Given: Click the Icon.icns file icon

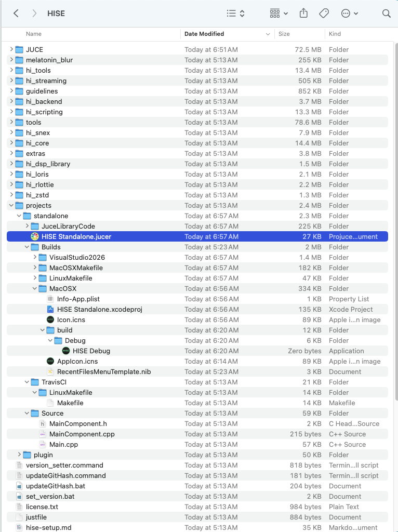Looking at the screenshot, I should click(x=50, y=320).
